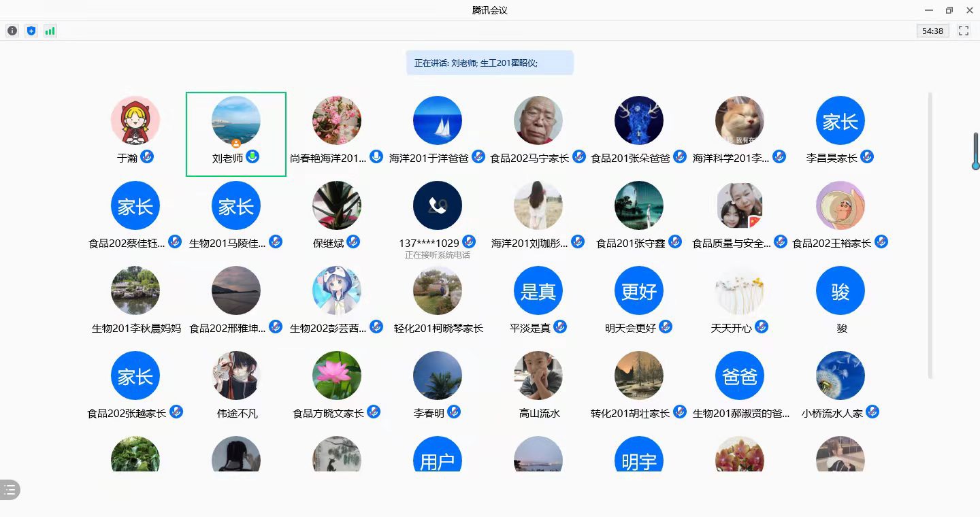
Task: Click the blue security shield icon
Action: [x=31, y=31]
